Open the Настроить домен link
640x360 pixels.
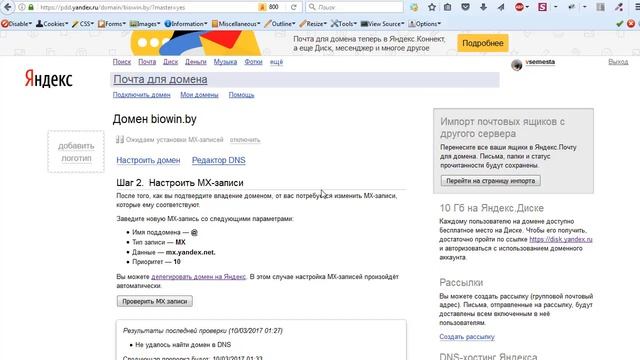148,160
